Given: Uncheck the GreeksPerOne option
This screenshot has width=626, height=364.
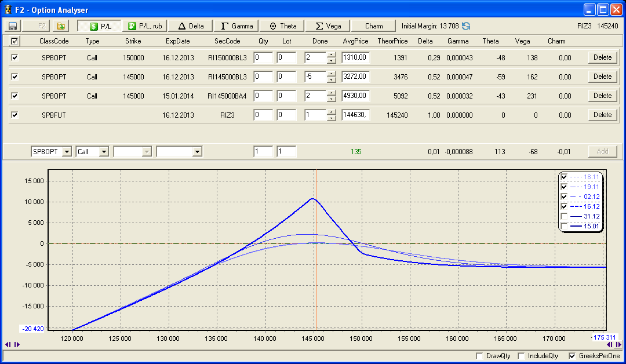Looking at the screenshot, I should (573, 356).
